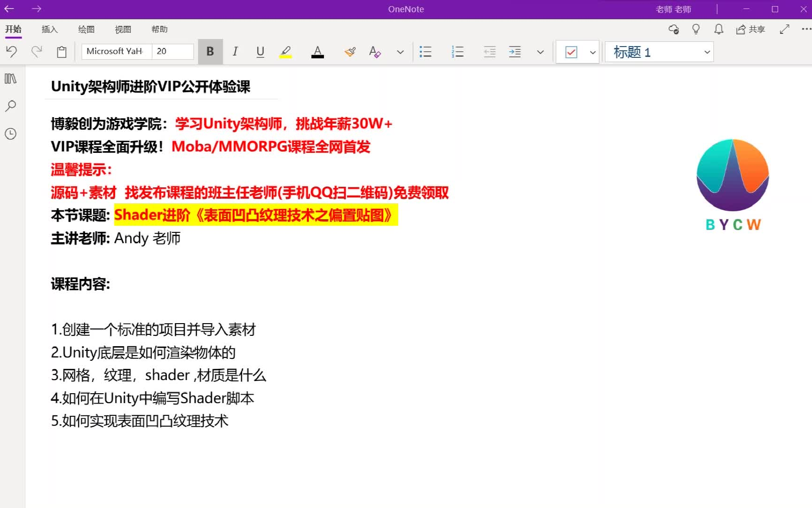
Task: Open the 插入 tab
Action: (49, 29)
